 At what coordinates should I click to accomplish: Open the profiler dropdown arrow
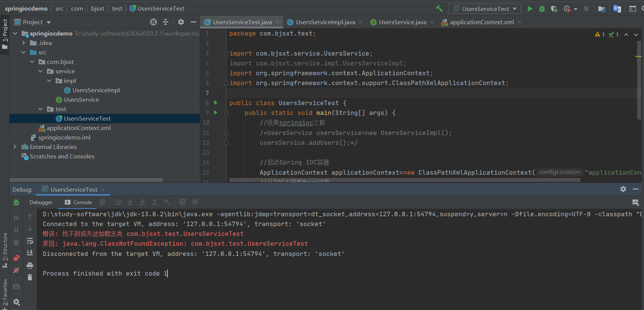click(575, 9)
